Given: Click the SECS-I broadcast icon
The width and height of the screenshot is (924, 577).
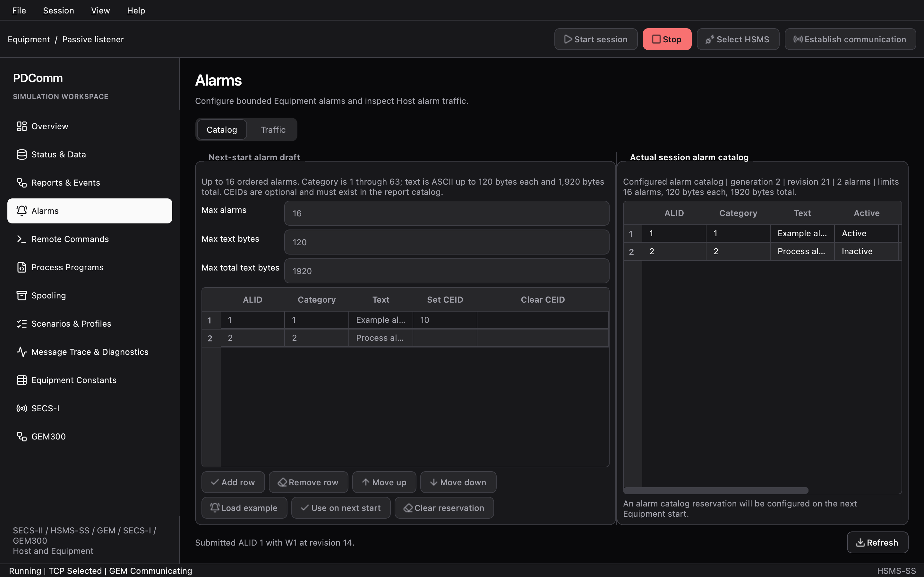Looking at the screenshot, I should click(x=22, y=409).
